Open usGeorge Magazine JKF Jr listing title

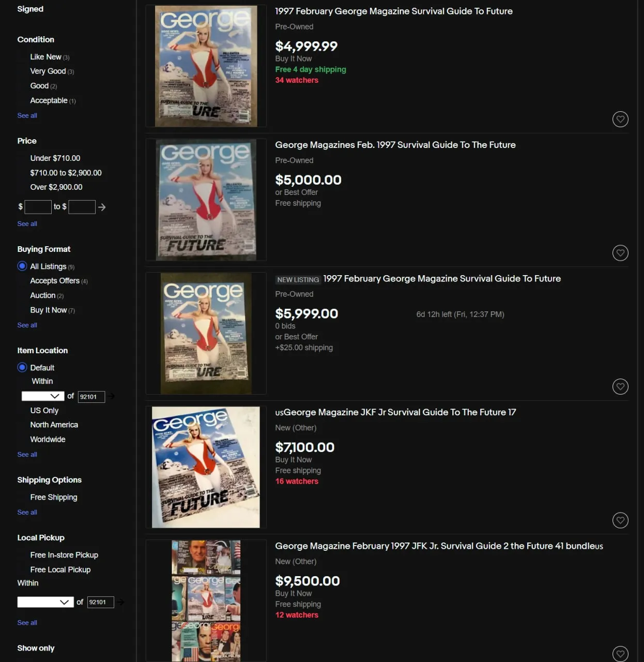pyautogui.click(x=395, y=412)
